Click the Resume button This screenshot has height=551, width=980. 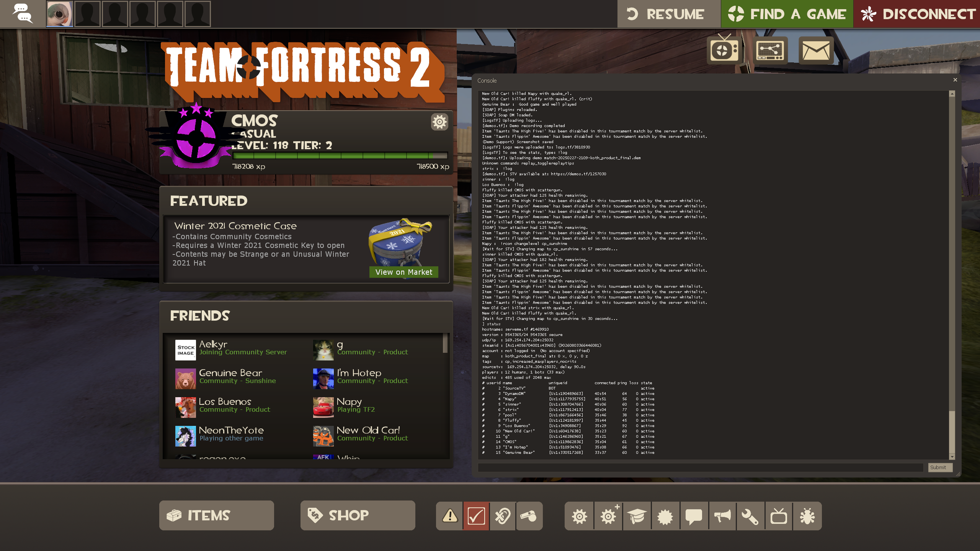click(668, 14)
